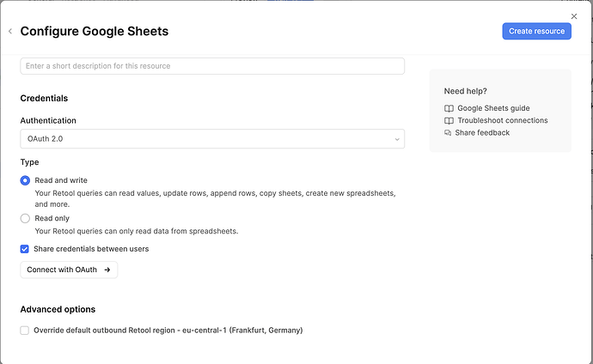Click the book icon beside Troubleshoot connections

449,120
